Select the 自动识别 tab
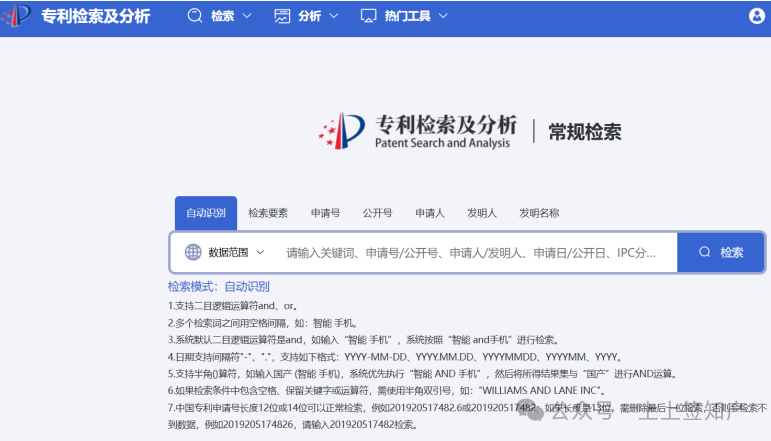This screenshot has width=771, height=441. click(206, 213)
